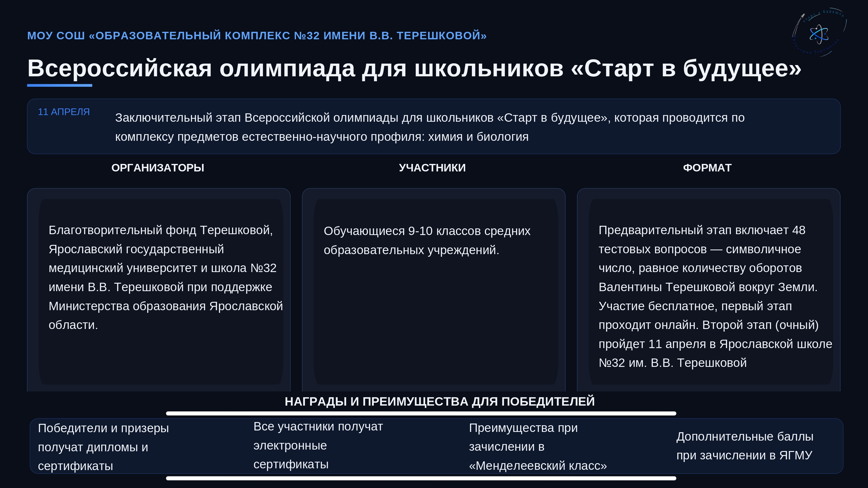Image resolution: width=868 pixels, height=488 pixels.
Task: Click the awards section heading
Action: [439, 402]
